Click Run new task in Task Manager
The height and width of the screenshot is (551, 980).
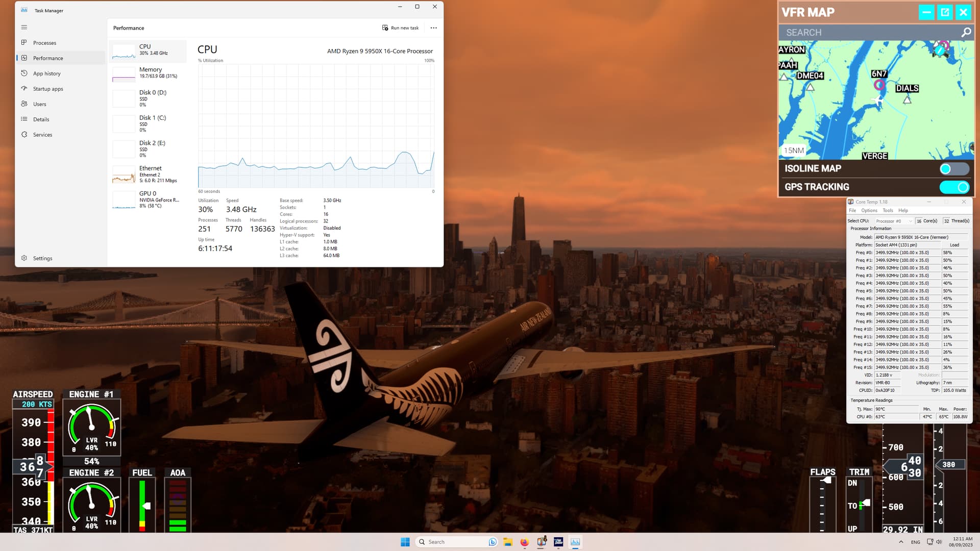tap(400, 28)
